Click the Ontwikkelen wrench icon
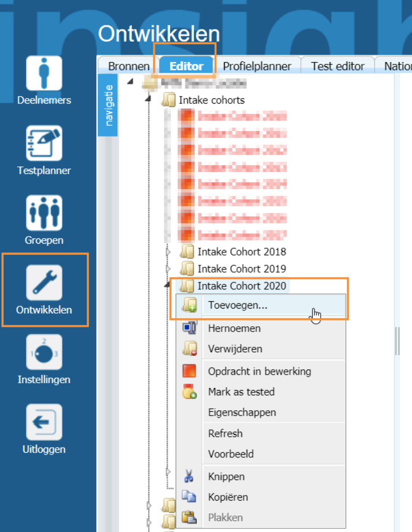This screenshot has height=532, width=412. tap(44, 283)
